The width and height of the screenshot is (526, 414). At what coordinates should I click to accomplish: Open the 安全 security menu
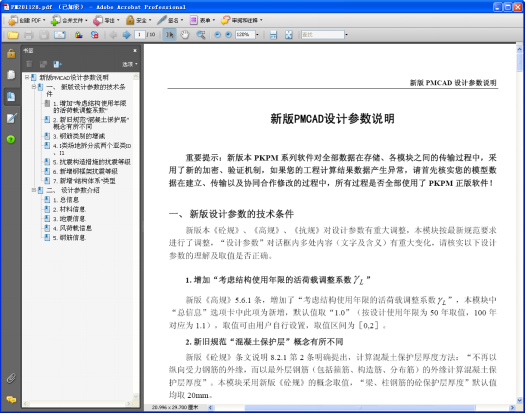click(x=139, y=20)
